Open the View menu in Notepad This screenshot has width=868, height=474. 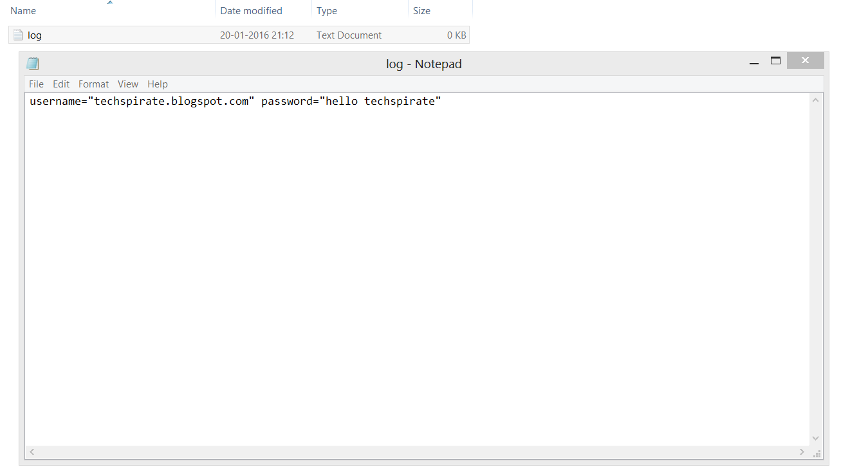click(x=128, y=84)
